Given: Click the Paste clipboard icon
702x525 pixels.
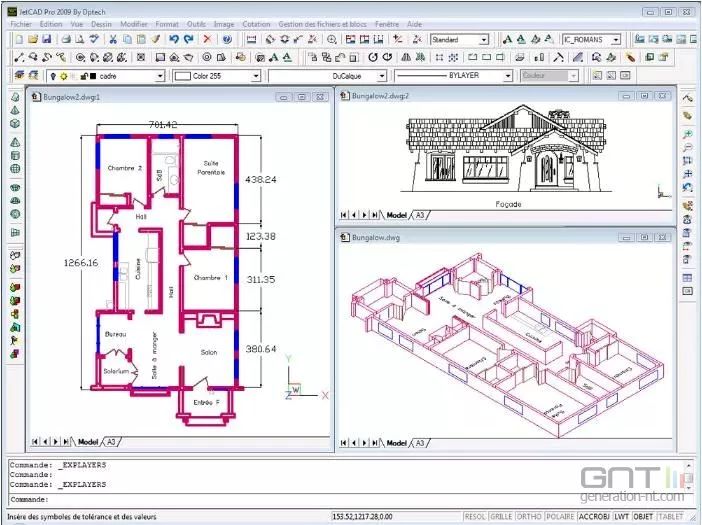Looking at the screenshot, I should point(141,40).
